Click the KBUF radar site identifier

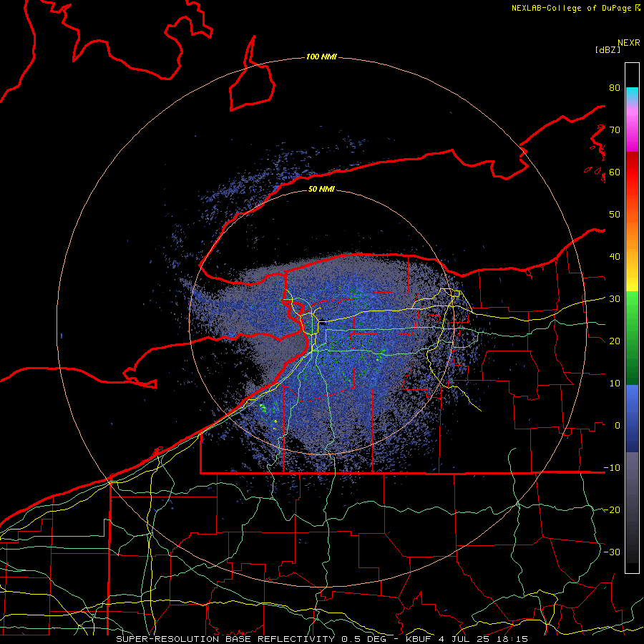click(416, 639)
